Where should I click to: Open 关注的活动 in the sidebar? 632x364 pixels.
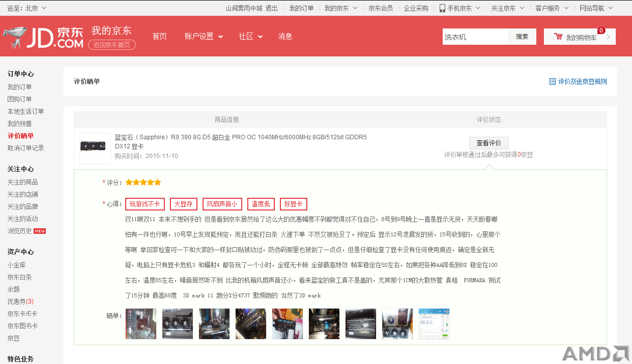tap(22, 219)
